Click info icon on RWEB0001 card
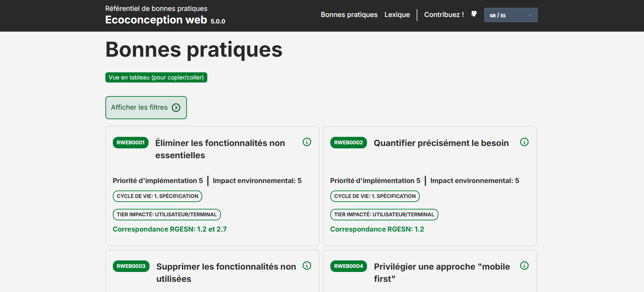644x292 pixels. tap(307, 142)
